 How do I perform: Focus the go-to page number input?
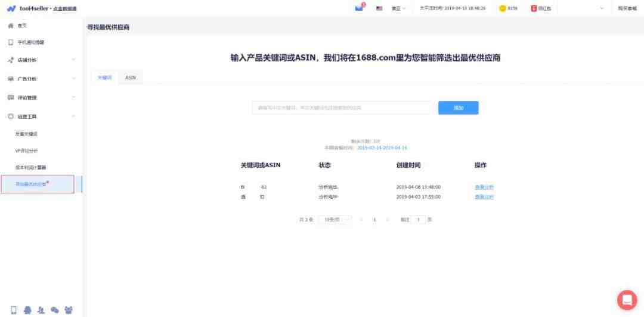pos(419,220)
